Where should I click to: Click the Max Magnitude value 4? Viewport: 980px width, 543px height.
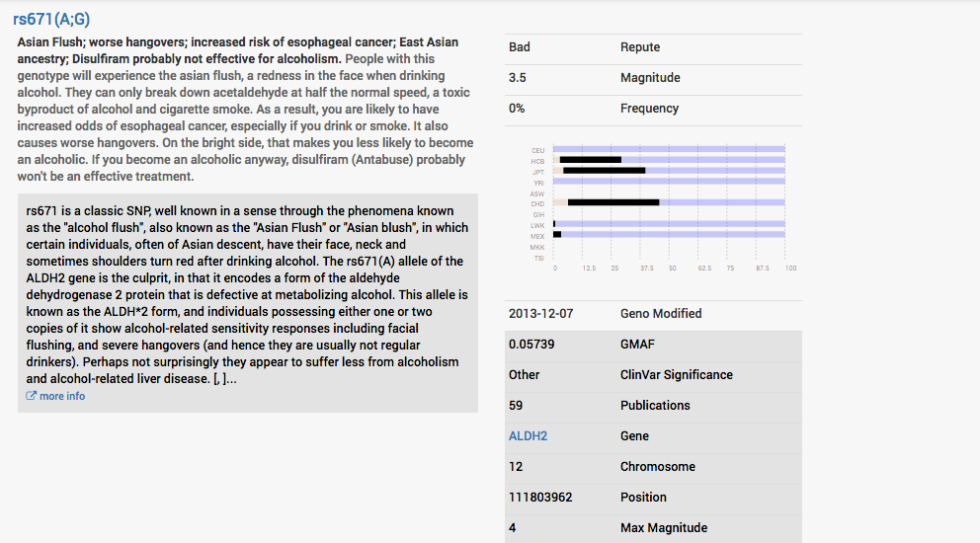click(512, 528)
